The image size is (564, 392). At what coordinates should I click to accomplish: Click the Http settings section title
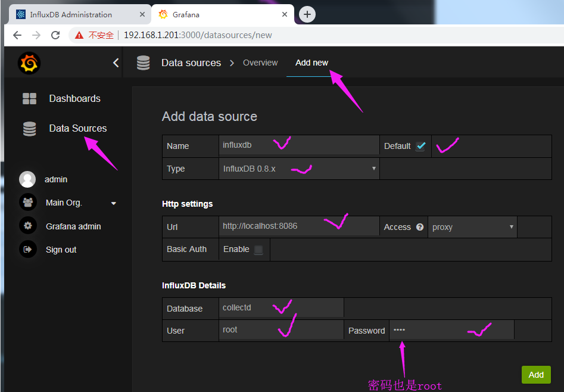coord(188,204)
